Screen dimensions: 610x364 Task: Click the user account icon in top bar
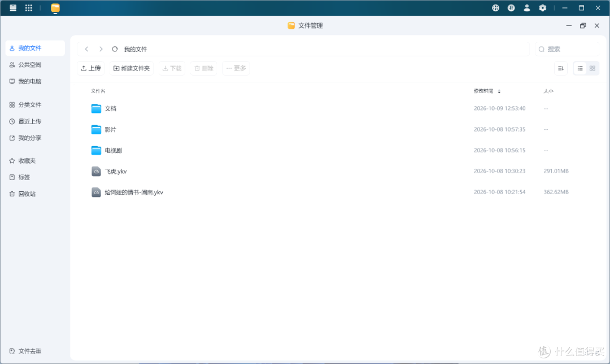point(527,8)
